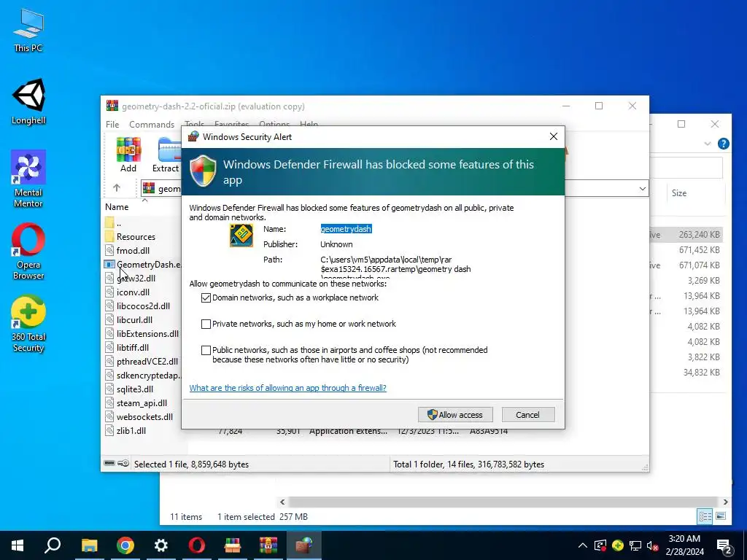The width and height of the screenshot is (747, 560).
Task: Click the Add toolbar icon in WinRAR
Action: 128,155
